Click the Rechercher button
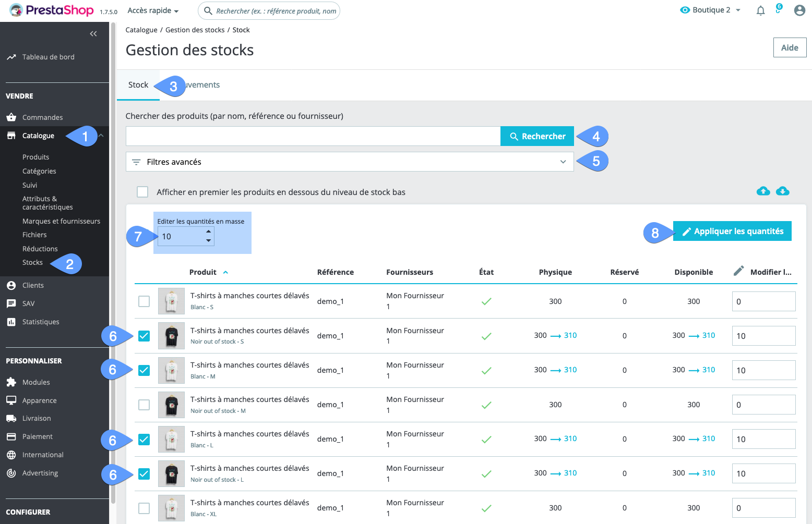 coord(537,136)
